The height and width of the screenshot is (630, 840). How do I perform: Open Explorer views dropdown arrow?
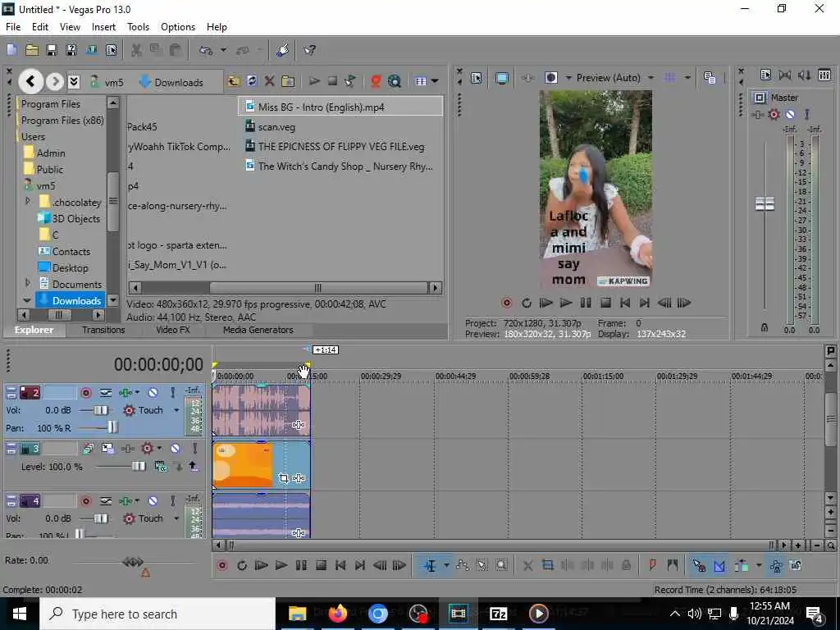[435, 81]
